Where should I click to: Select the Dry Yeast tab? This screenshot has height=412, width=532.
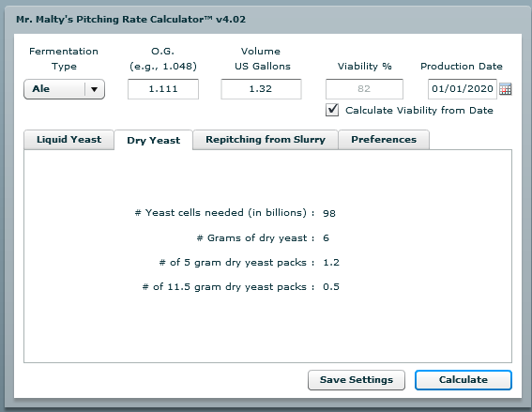pos(153,140)
